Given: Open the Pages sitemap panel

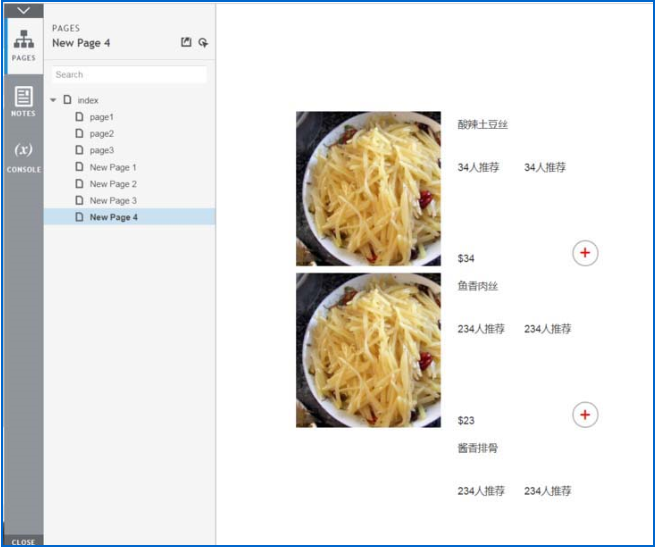Looking at the screenshot, I should click(23, 45).
